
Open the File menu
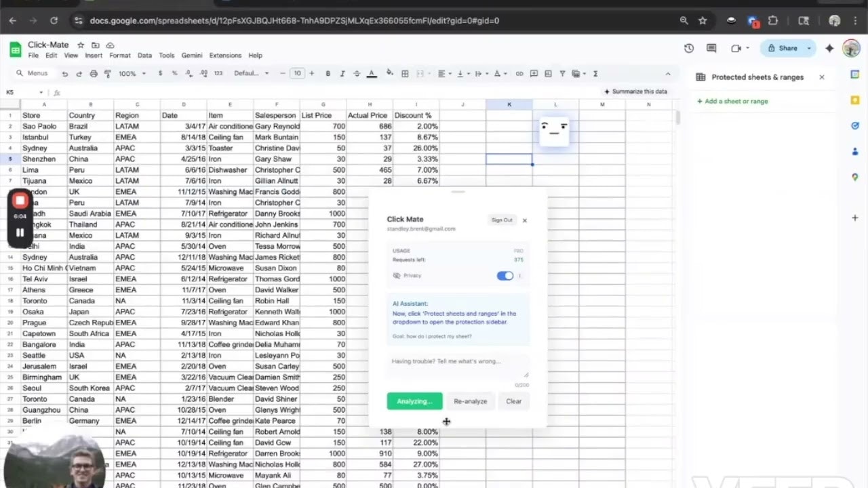pyautogui.click(x=33, y=56)
